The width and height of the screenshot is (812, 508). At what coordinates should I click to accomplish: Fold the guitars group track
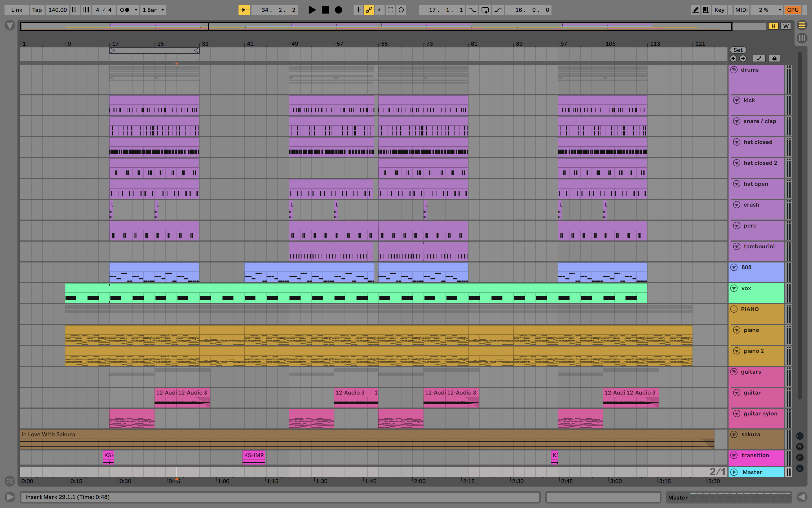[x=734, y=372]
